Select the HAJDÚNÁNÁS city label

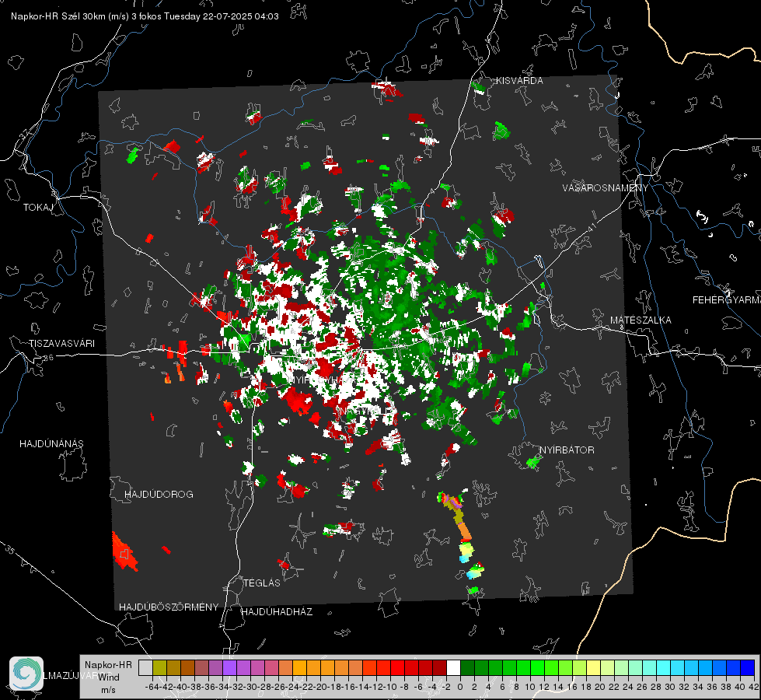pyautogui.click(x=51, y=444)
